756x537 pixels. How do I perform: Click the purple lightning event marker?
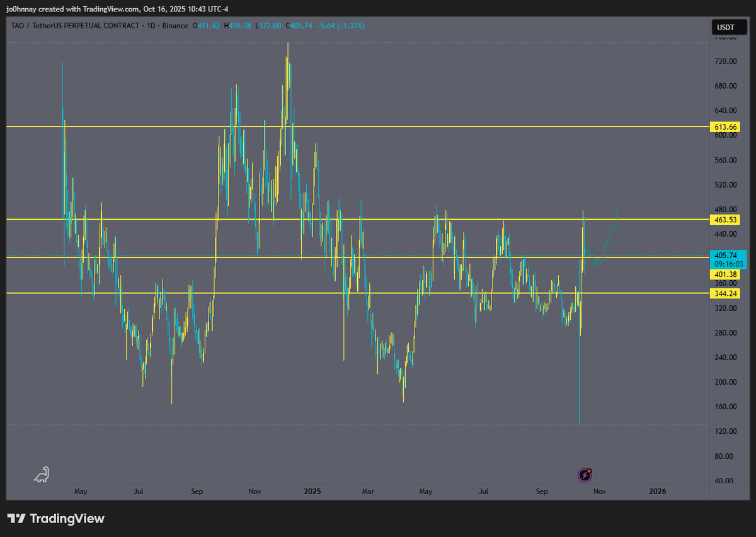[x=585, y=475]
